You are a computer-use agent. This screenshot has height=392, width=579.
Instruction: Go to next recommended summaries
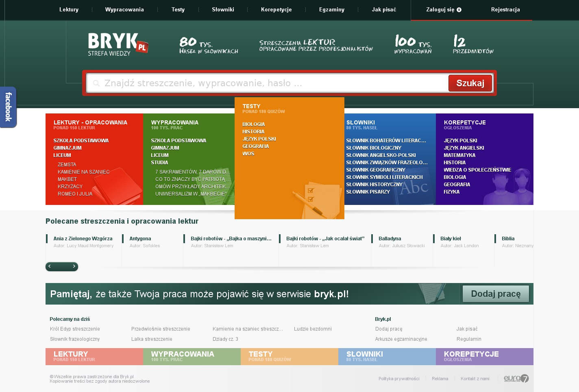point(74,266)
